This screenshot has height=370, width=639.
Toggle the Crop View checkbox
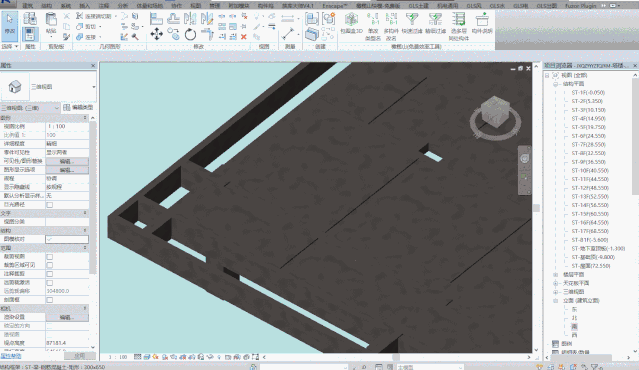[x=50, y=257]
